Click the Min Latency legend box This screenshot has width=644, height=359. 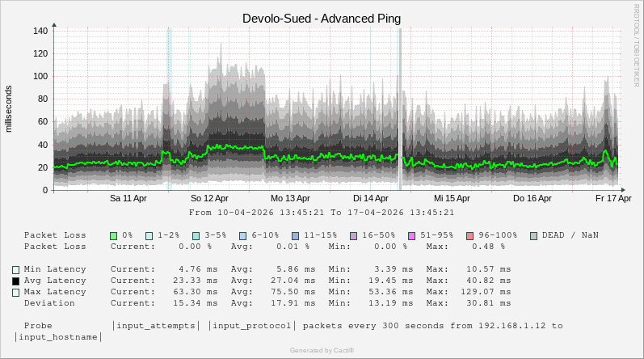tap(15, 269)
